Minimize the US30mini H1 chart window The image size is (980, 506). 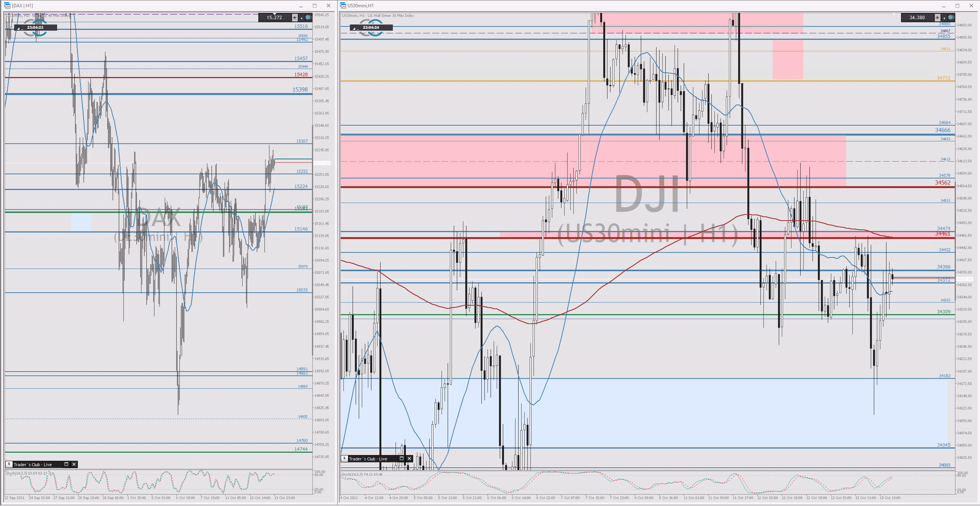(943, 6)
